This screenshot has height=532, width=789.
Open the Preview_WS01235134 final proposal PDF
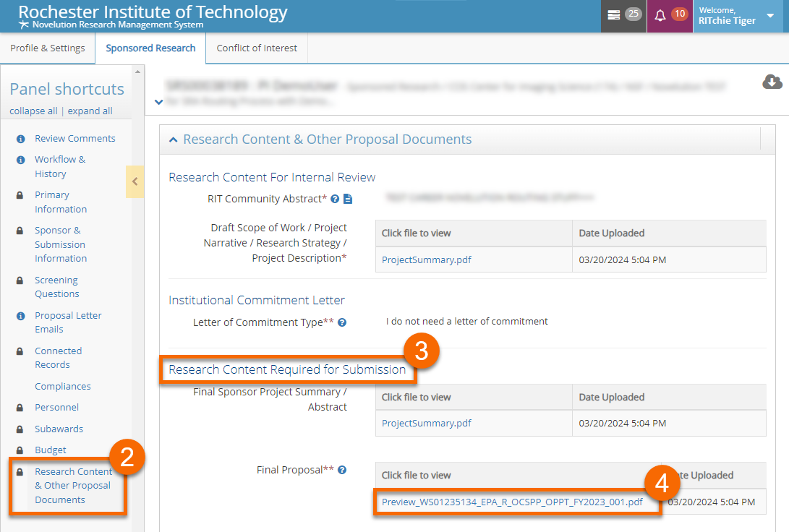tap(512, 502)
